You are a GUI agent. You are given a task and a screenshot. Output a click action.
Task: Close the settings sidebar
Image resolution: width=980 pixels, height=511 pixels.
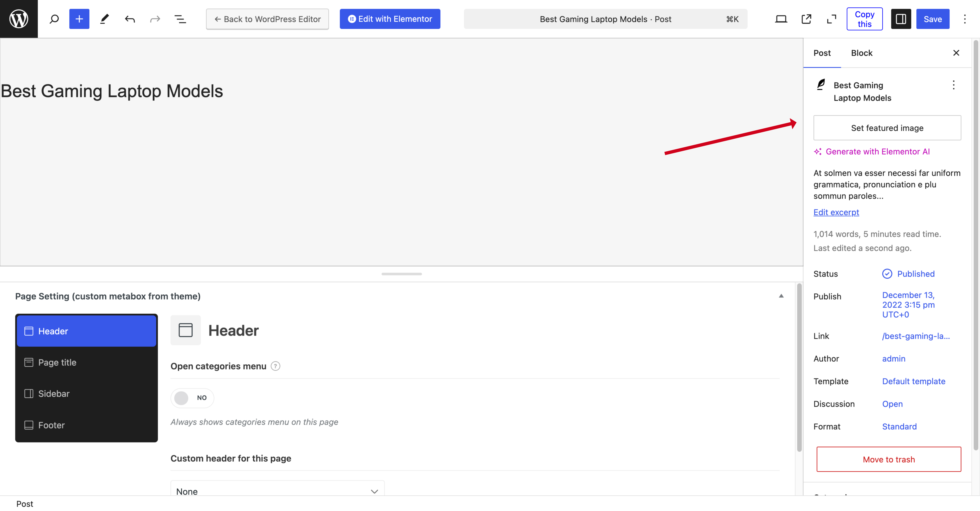956,53
